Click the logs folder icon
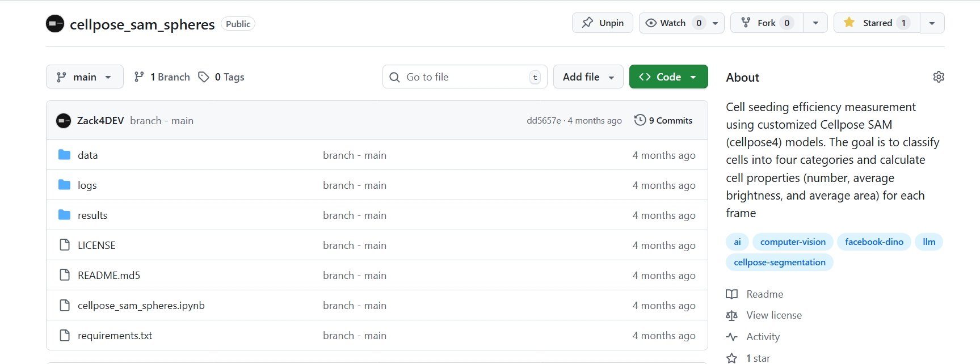The image size is (980, 364). tap(64, 185)
